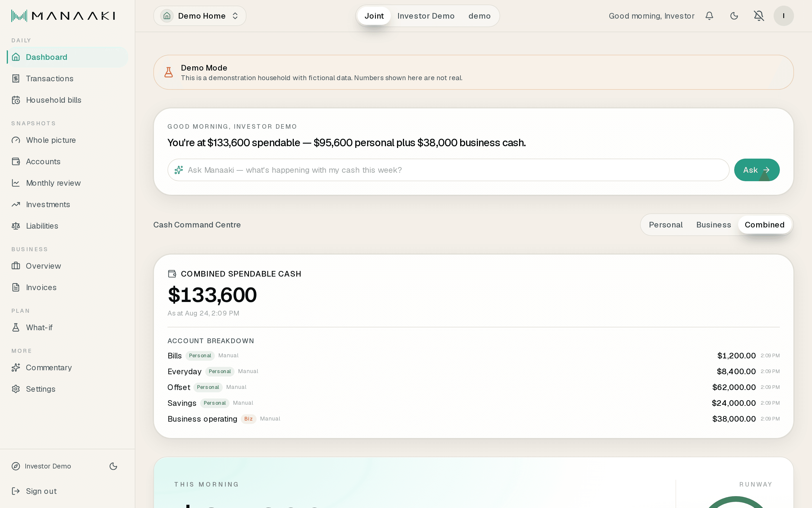Open the user avatar 'I'
Screen dimensions: 812x508
pos(784,16)
